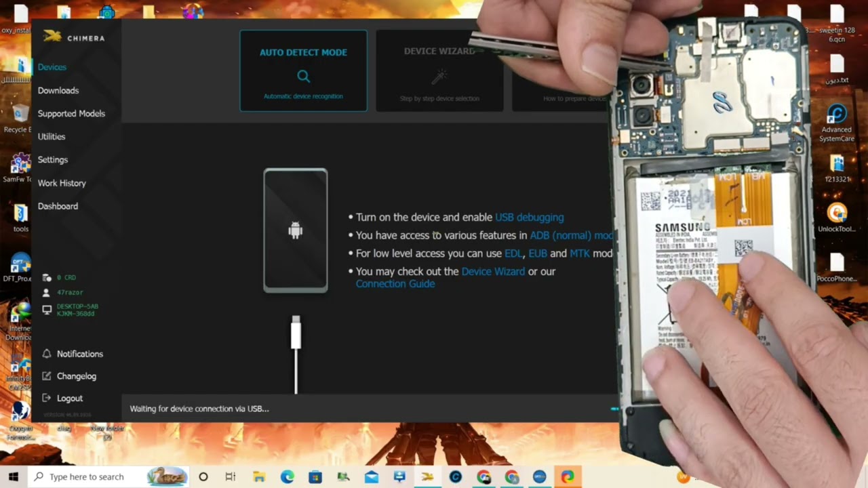Open the Devices section in Chimera

tap(52, 67)
